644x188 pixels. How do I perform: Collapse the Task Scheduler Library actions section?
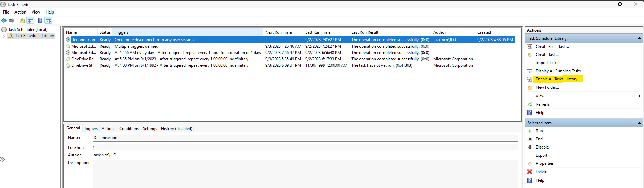tap(639, 38)
